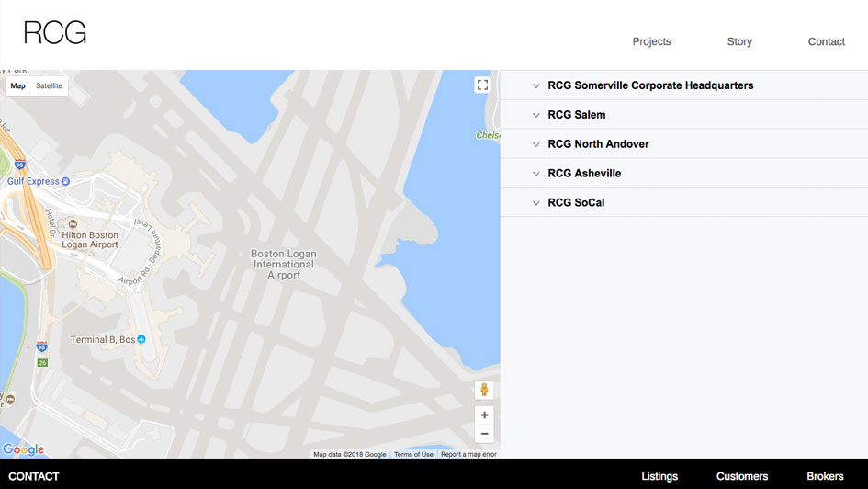Viewport: 868px width, 489px height.
Task: Go to Listings in footer
Action: [x=659, y=476]
